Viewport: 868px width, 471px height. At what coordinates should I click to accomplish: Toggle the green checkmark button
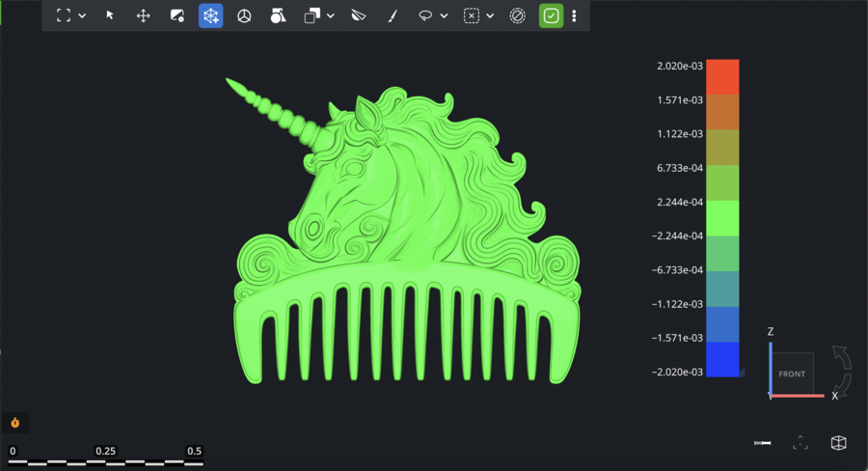point(551,15)
